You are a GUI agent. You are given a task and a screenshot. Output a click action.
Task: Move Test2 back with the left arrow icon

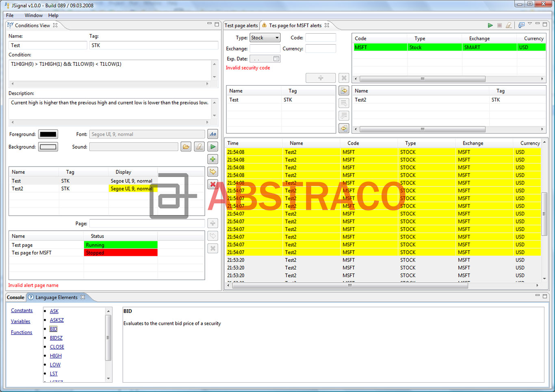tap(344, 128)
